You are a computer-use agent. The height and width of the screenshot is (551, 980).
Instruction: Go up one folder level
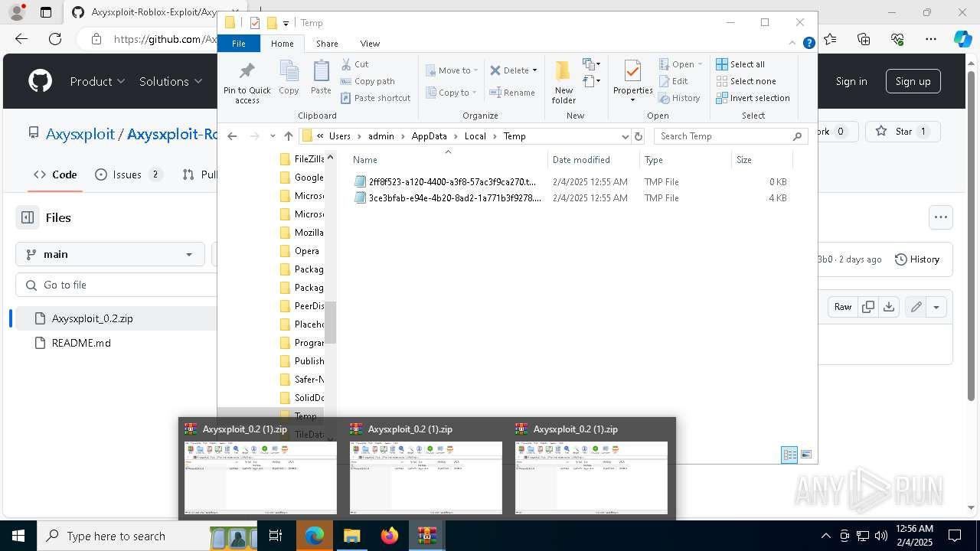pos(288,136)
